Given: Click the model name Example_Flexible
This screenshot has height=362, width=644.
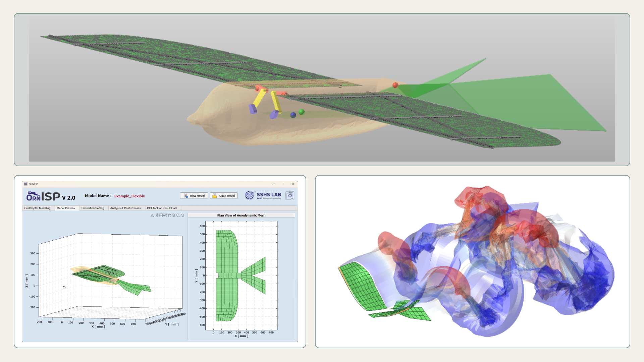Looking at the screenshot, I should tap(129, 196).
